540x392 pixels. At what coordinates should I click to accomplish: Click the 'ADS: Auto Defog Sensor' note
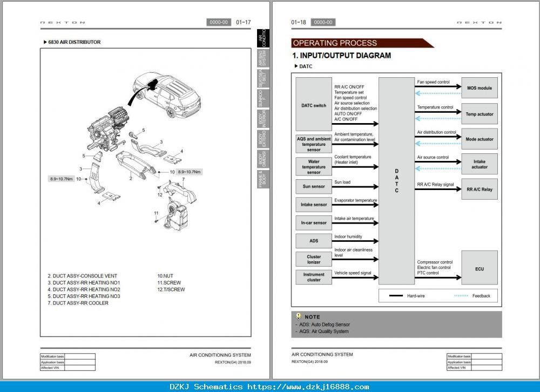[x=325, y=325]
